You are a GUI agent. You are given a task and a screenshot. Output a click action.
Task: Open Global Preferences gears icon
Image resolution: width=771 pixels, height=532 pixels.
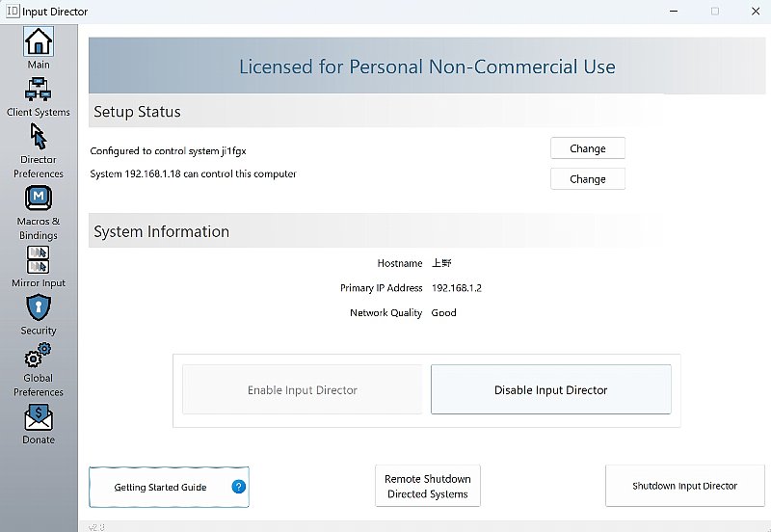[39, 355]
